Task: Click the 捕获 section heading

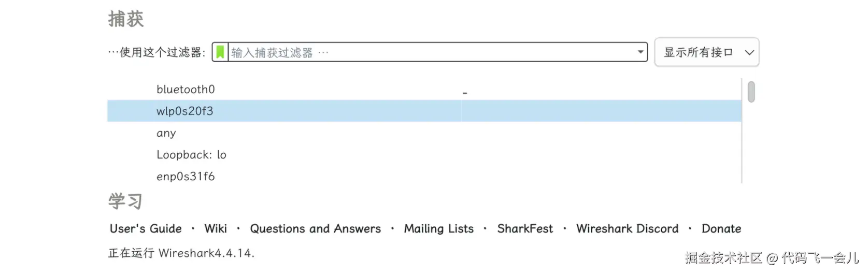Action: click(x=126, y=19)
